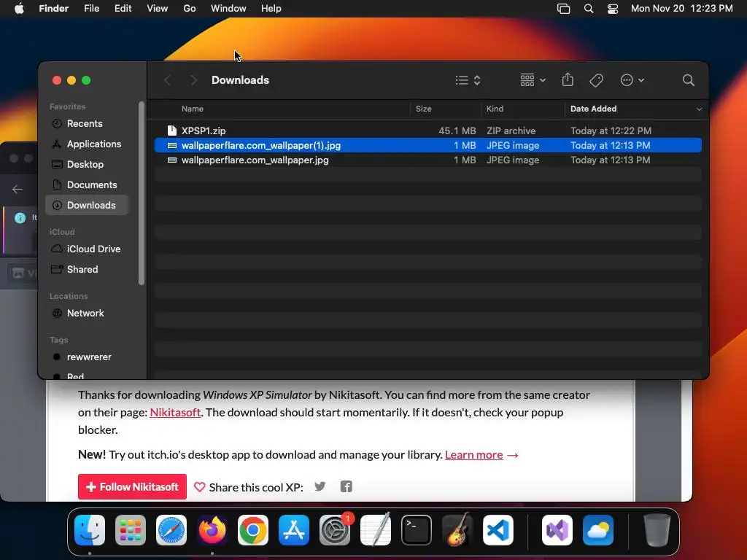Open the Apple menu
Image resolution: width=747 pixels, height=560 pixels.
point(19,8)
